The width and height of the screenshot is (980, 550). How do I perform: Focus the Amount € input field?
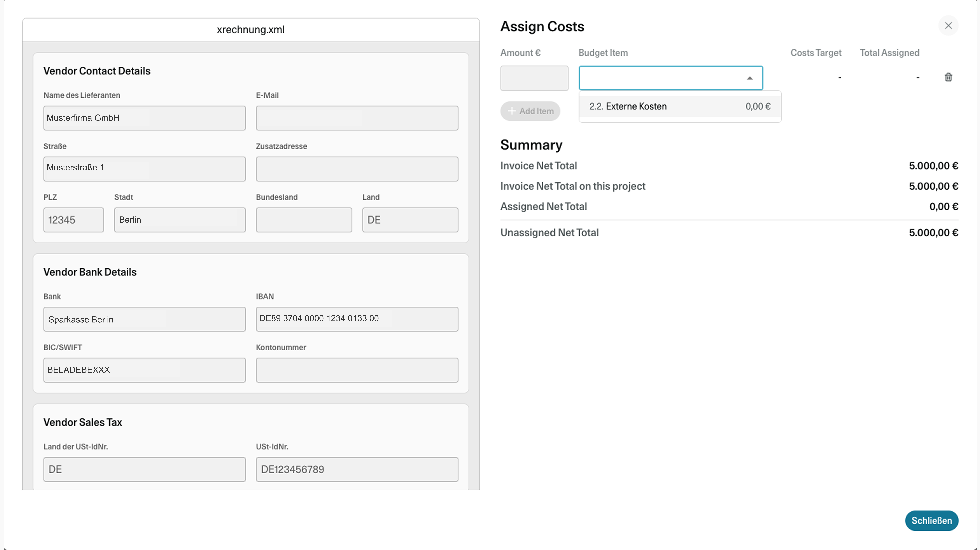click(x=534, y=78)
